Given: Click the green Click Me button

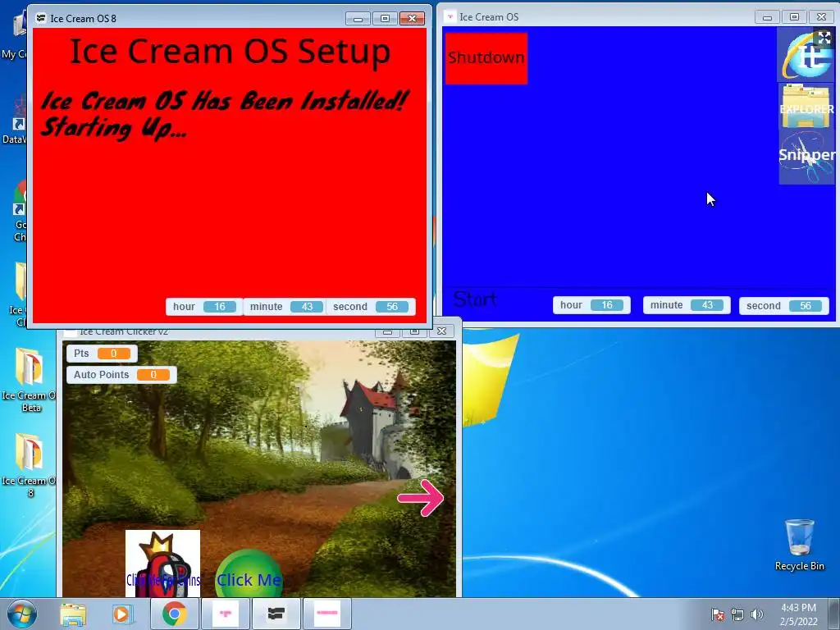Looking at the screenshot, I should [x=249, y=574].
